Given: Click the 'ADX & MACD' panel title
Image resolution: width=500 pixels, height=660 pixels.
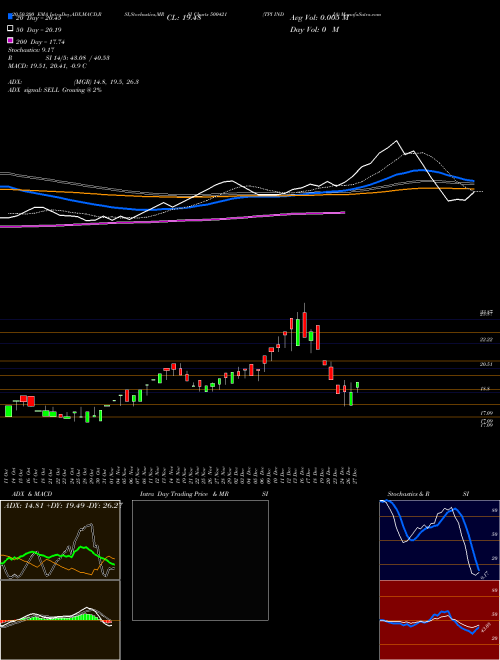Looking at the screenshot, I should (32, 494).
